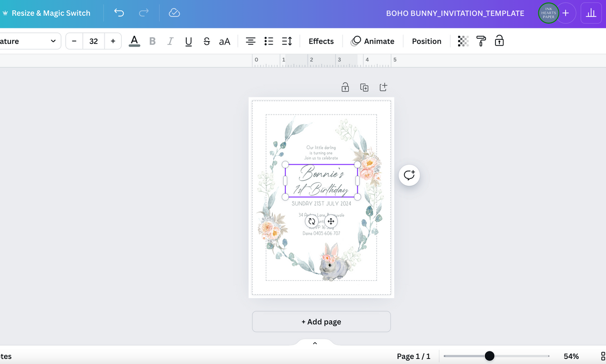Open the letter spacing options

[286, 41]
